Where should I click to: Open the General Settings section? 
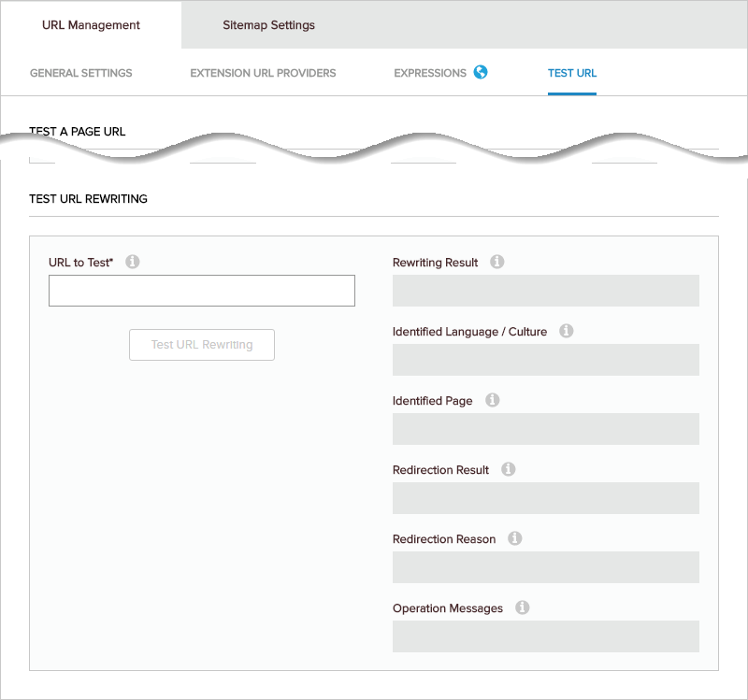tap(79, 72)
